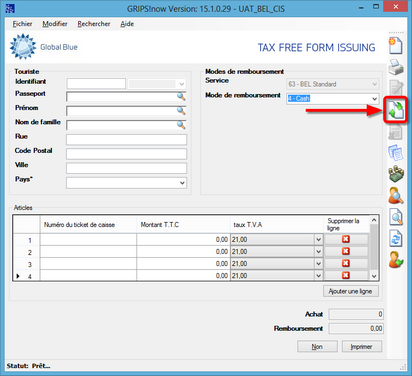Click the new form icon in the sidebar
This screenshot has width=412, height=376.
(396, 46)
